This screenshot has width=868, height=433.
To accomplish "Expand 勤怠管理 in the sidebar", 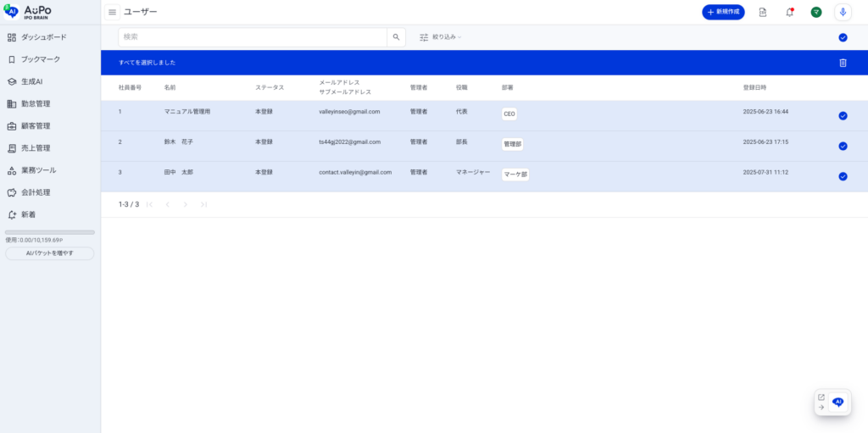I will [x=36, y=104].
